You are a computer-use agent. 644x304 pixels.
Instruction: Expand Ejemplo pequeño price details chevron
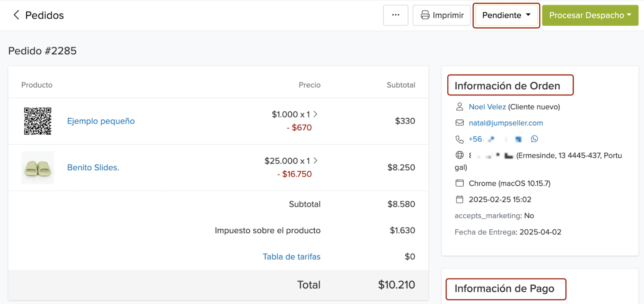tap(316, 114)
